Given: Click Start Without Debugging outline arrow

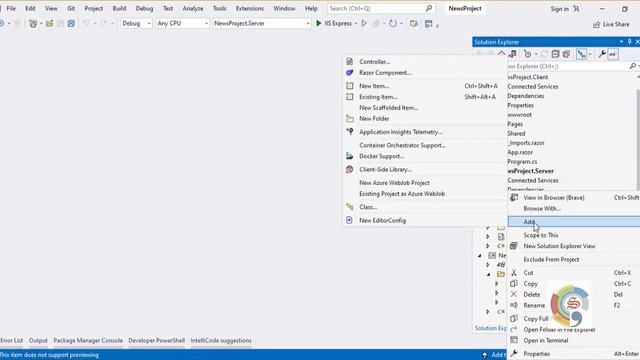Looking at the screenshot, I should coord(364,23).
